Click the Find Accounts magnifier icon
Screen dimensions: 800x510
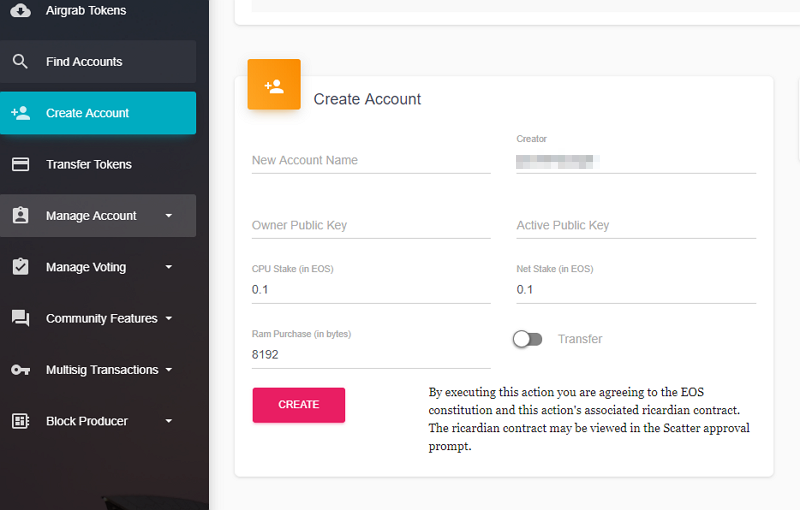pyautogui.click(x=20, y=62)
